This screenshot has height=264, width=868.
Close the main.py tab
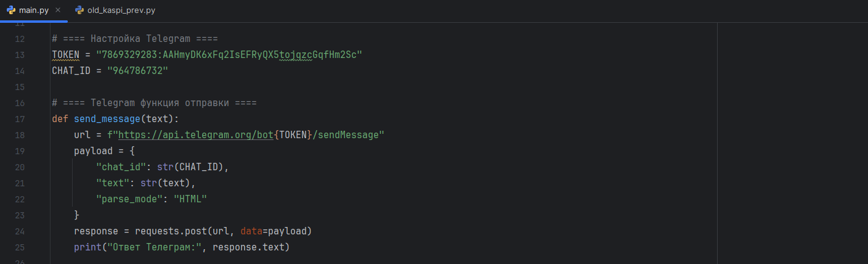coord(57,10)
